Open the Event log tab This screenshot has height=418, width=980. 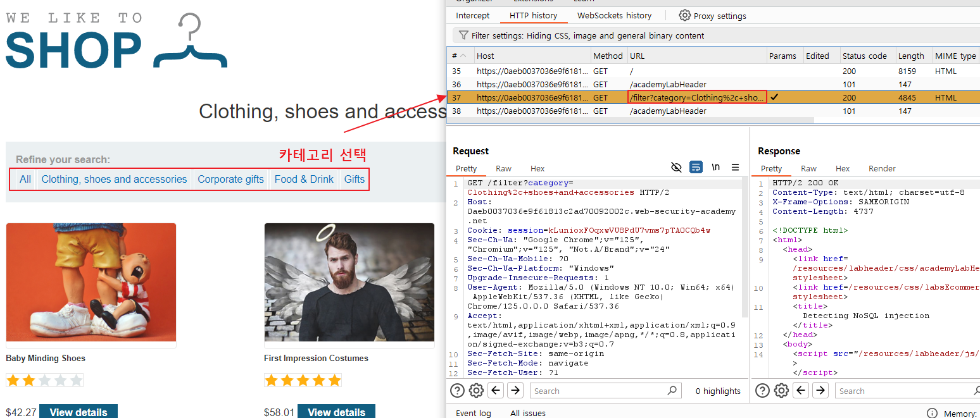click(474, 413)
